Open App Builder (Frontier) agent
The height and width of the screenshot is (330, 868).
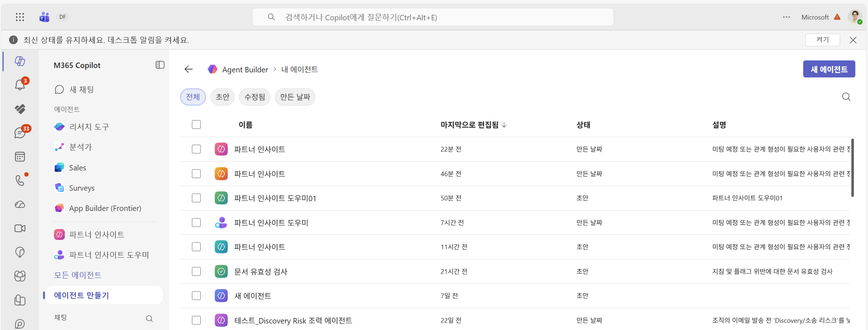[x=98, y=208]
